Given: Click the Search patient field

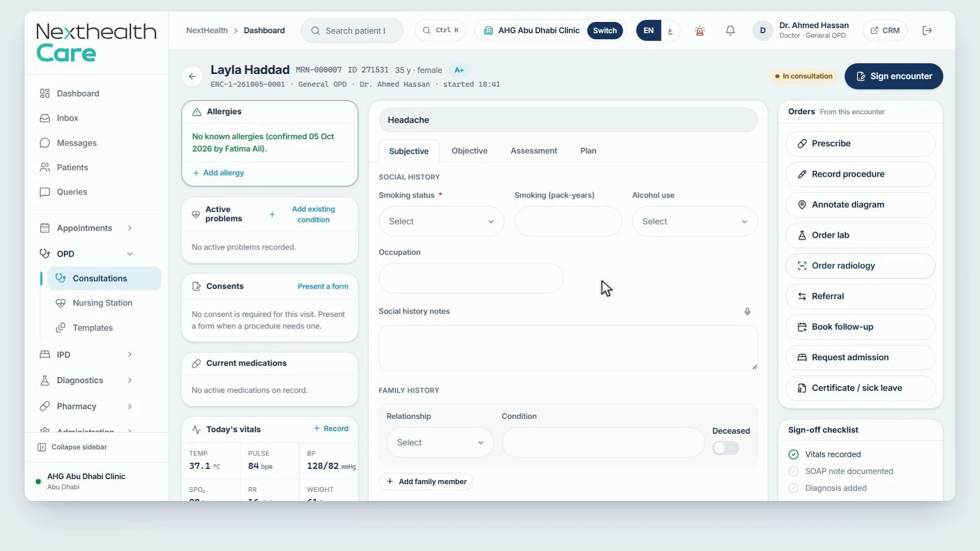Looking at the screenshot, I should pyautogui.click(x=352, y=31).
